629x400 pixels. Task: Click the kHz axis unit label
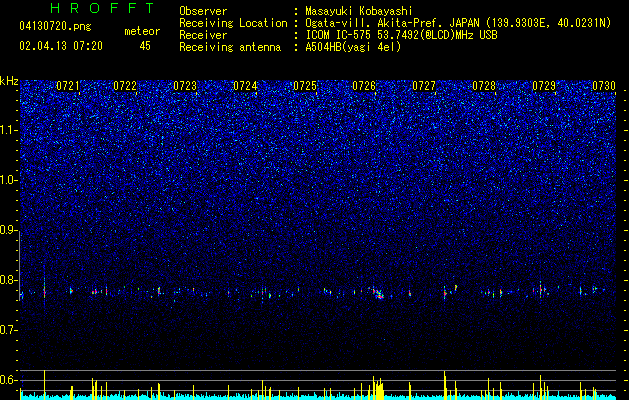9,81
